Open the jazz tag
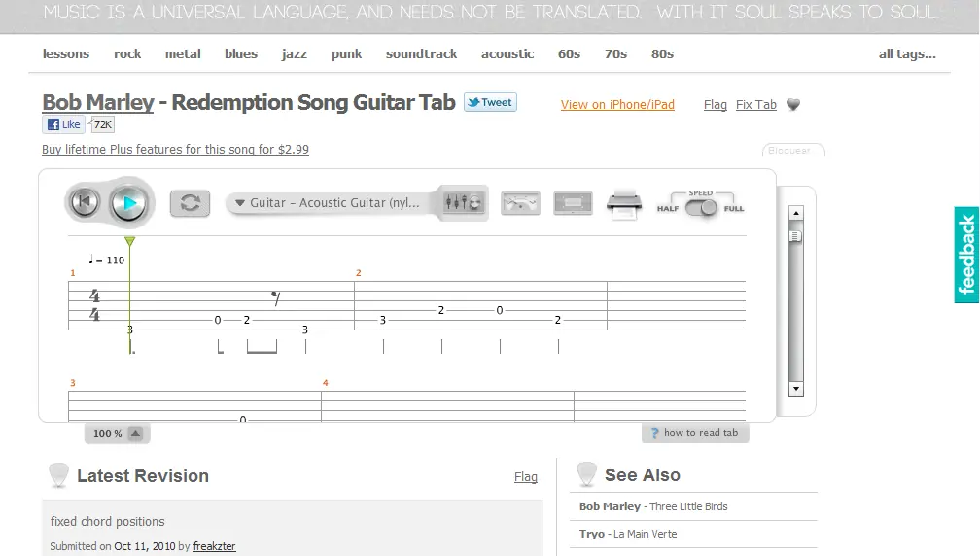The height and width of the screenshot is (556, 980). (295, 54)
